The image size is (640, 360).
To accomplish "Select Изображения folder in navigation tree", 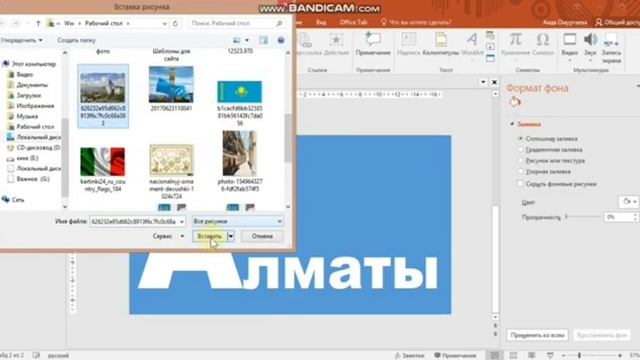I will click(x=35, y=106).
